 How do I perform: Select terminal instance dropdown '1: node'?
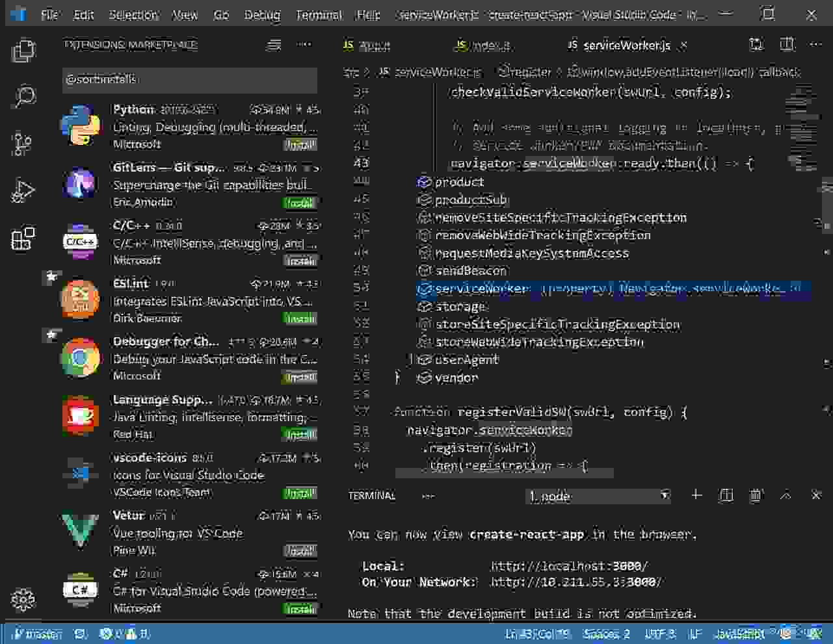(598, 496)
